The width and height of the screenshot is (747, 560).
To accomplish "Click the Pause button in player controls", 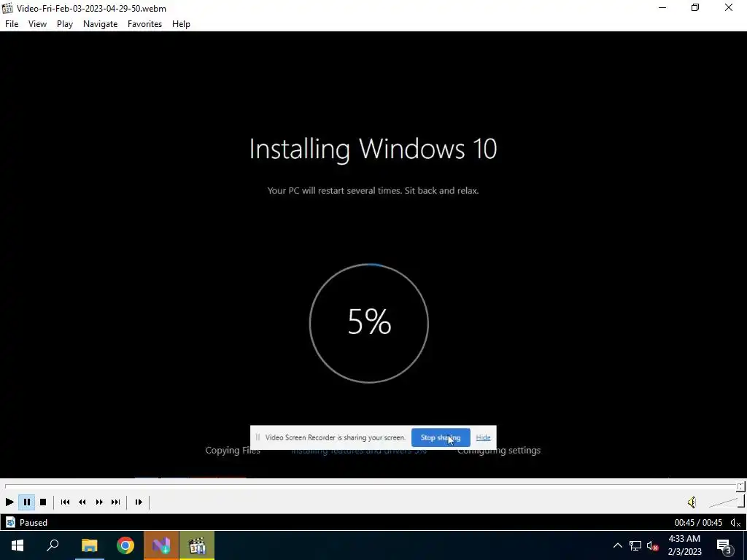I will coord(27,502).
